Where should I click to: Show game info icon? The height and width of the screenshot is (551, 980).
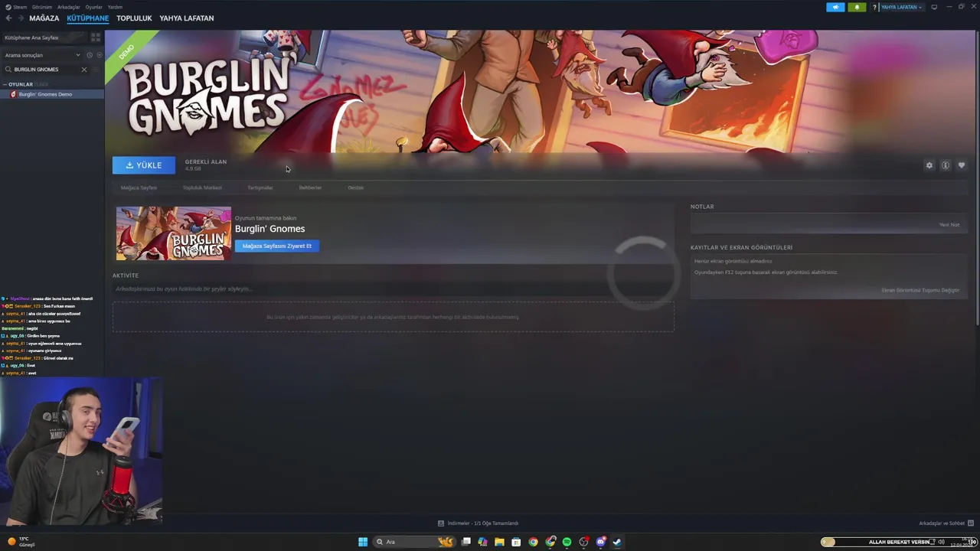pyautogui.click(x=946, y=165)
